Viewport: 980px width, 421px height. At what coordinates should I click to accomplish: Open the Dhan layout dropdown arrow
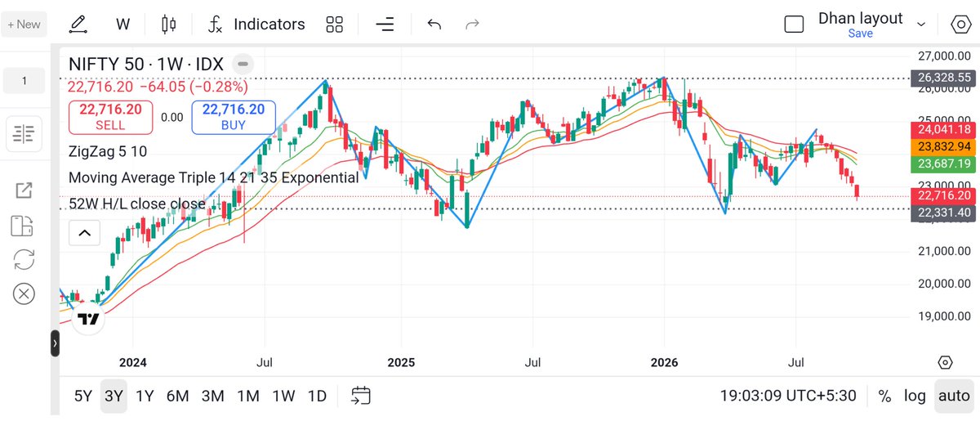coord(921,25)
